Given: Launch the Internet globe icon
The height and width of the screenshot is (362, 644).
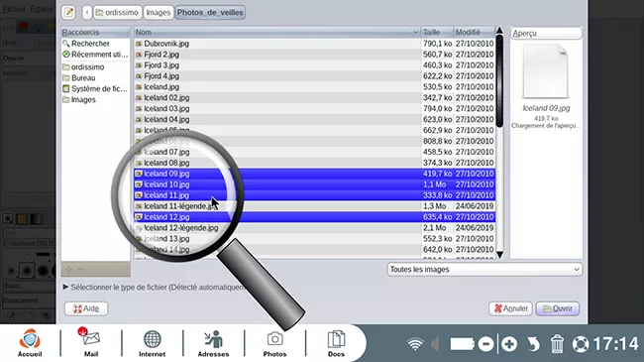Looking at the screenshot, I should point(152,343).
